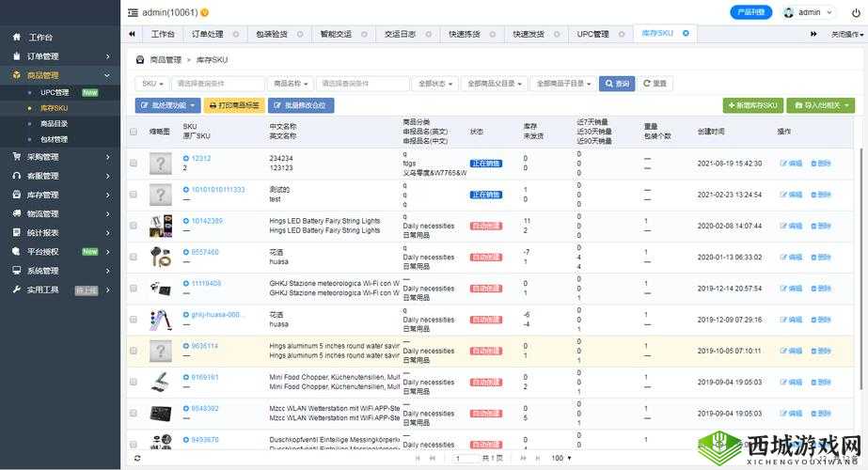Image resolution: width=868 pixels, height=470 pixels.
Task: Open the 商品名称 search-type dropdown
Action: tap(291, 84)
